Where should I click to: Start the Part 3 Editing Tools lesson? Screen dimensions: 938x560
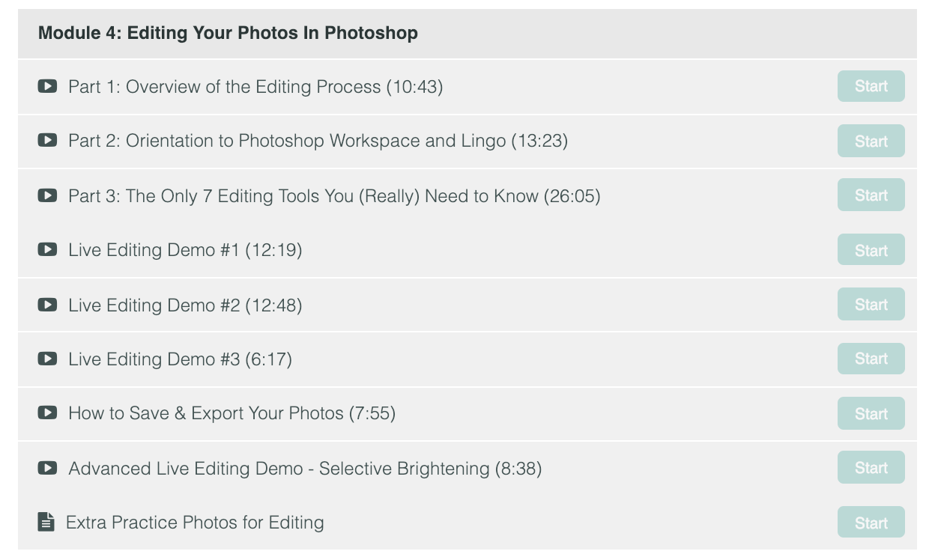click(x=871, y=195)
